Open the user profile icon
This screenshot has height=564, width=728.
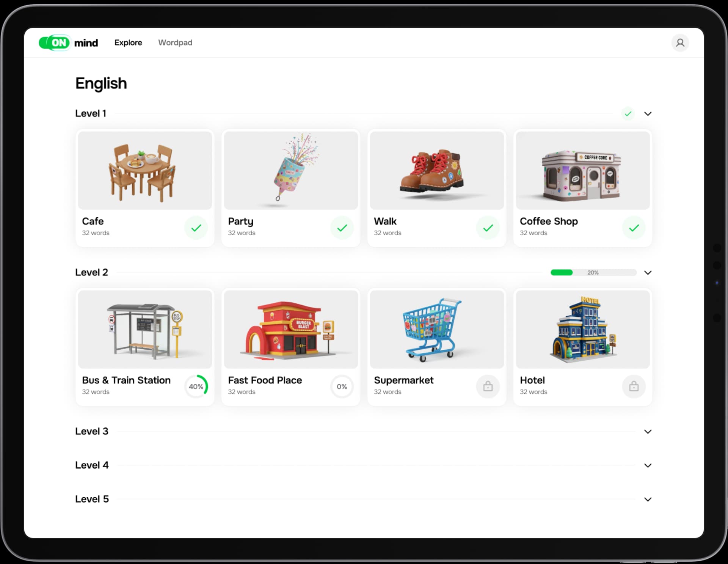(x=680, y=43)
